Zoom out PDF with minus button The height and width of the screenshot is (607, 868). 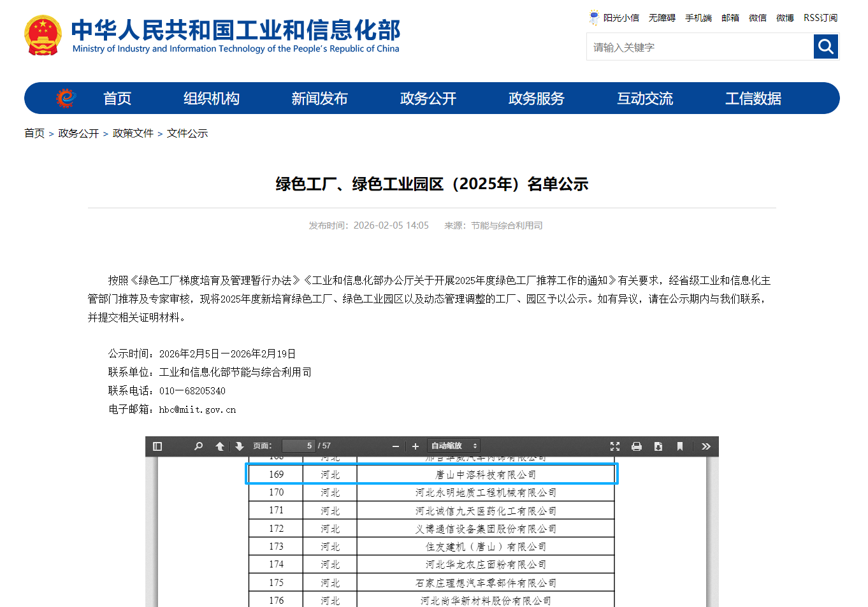[396, 446]
